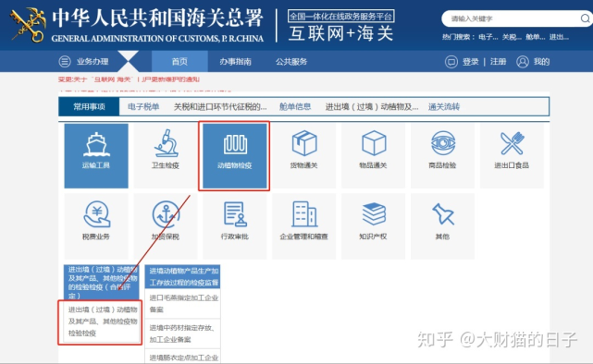
Task: Switch to the 首页 nav tab
Action: click(x=179, y=61)
